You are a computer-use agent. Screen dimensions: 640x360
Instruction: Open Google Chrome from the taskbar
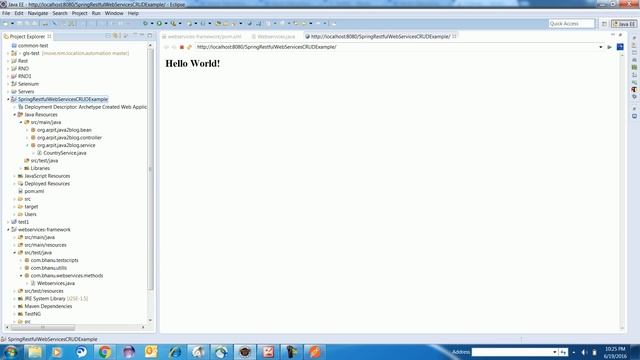104,352
